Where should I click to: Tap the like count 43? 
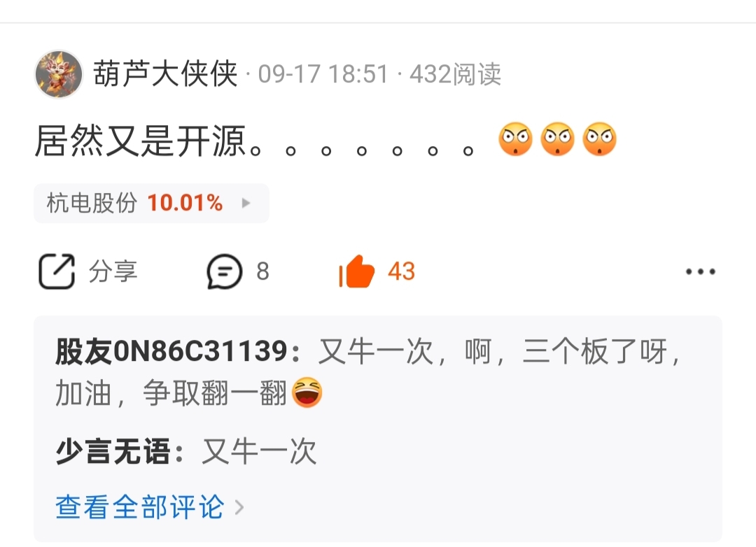tap(401, 271)
